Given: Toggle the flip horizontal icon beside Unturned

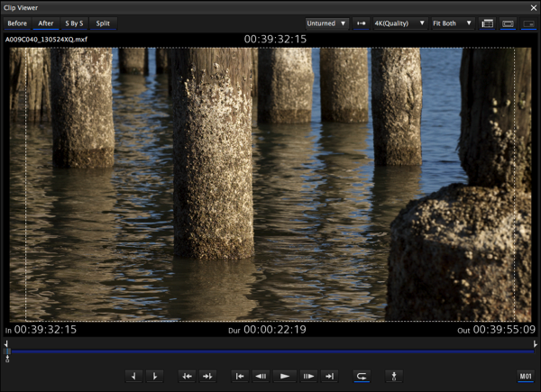Looking at the screenshot, I should 362,23.
